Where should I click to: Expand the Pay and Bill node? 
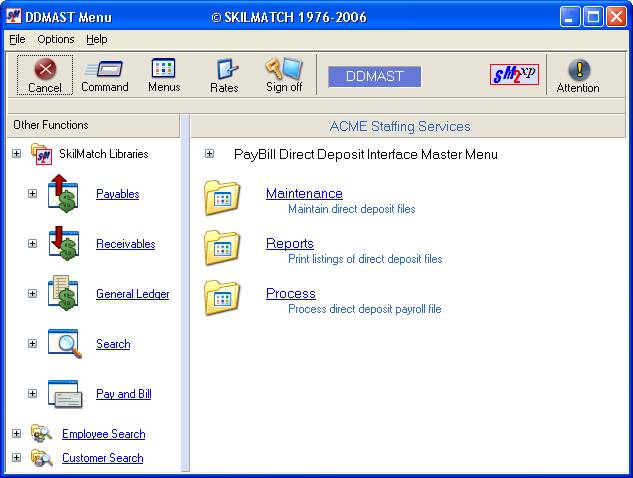coord(32,394)
